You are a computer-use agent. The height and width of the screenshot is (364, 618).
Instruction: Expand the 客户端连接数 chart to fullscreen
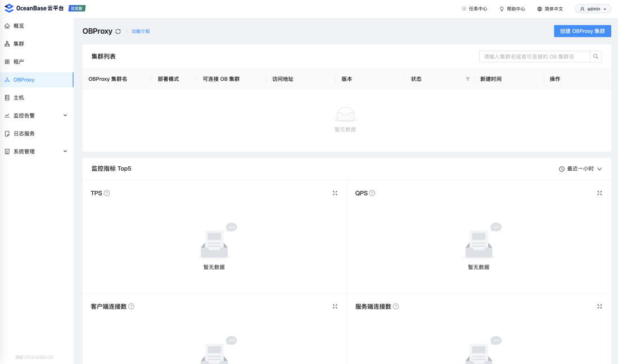tap(335, 307)
